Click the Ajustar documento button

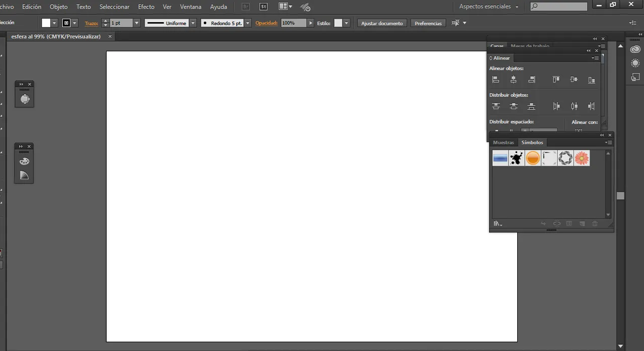pos(382,23)
